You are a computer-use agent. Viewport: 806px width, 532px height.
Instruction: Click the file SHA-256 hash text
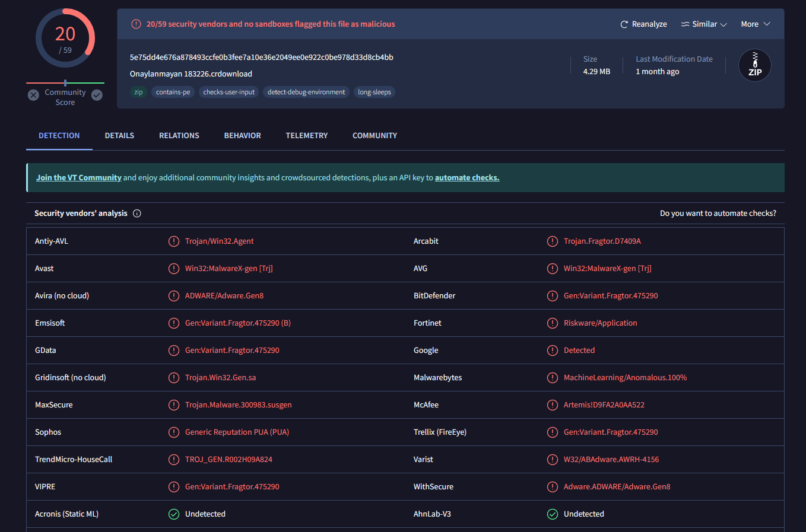coord(262,58)
